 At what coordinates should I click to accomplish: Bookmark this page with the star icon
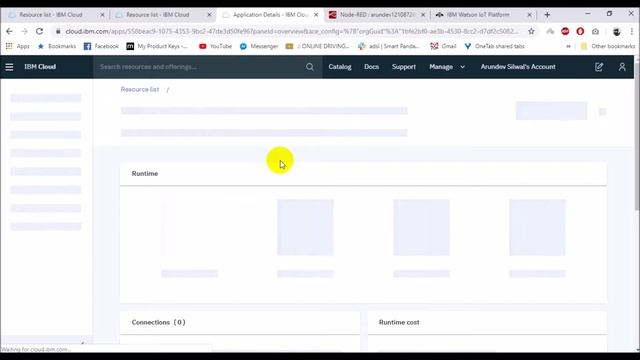pos(531,31)
